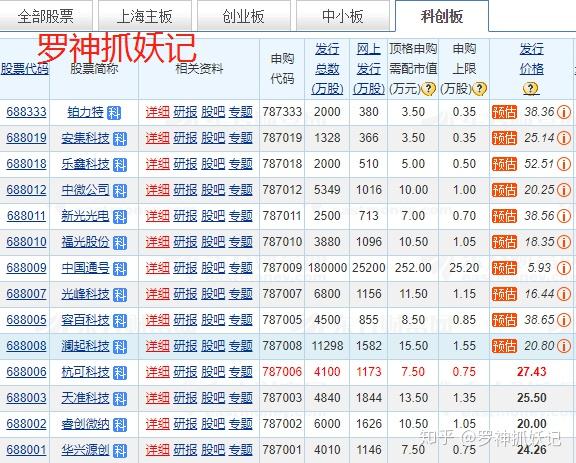This screenshot has width=576, height=463.
Task: Open 研报 link in 安集科技 row
Action: pyautogui.click(x=185, y=138)
